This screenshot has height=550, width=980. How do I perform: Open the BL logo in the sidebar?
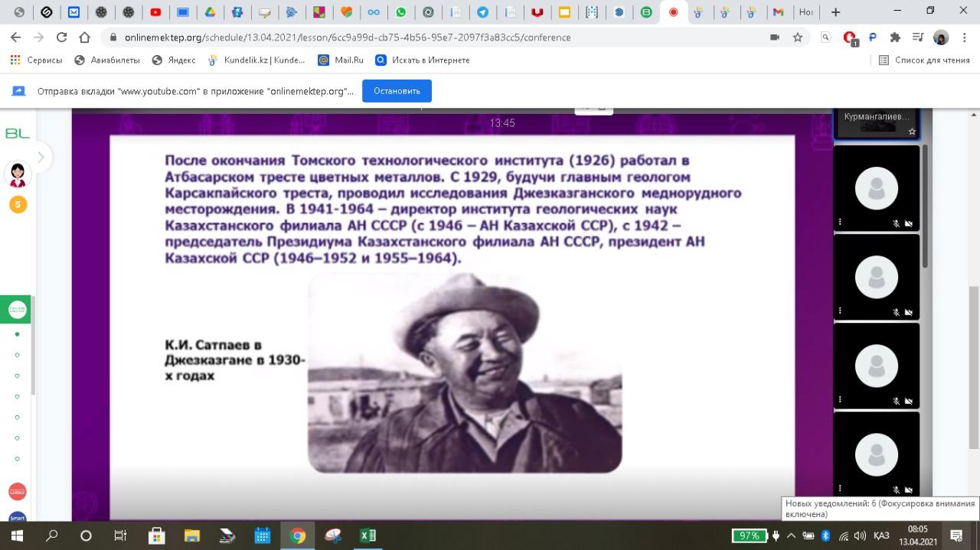[17, 133]
